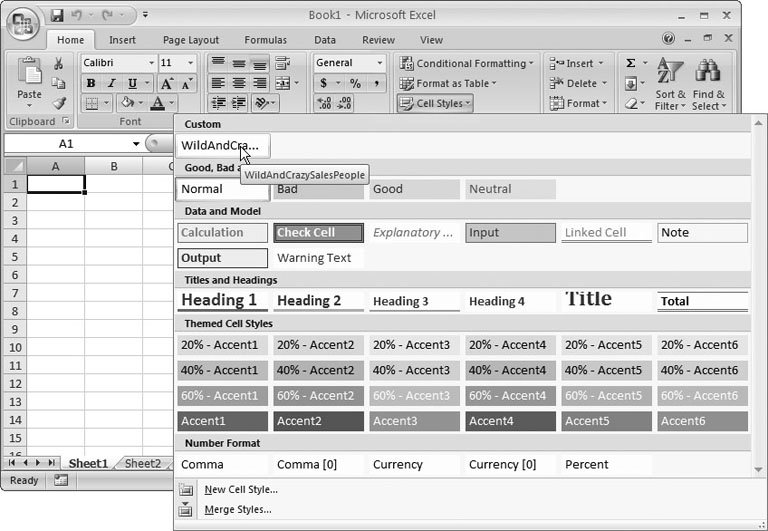Click the Grow Font icon
The height and width of the screenshot is (531, 768).
click(x=167, y=83)
